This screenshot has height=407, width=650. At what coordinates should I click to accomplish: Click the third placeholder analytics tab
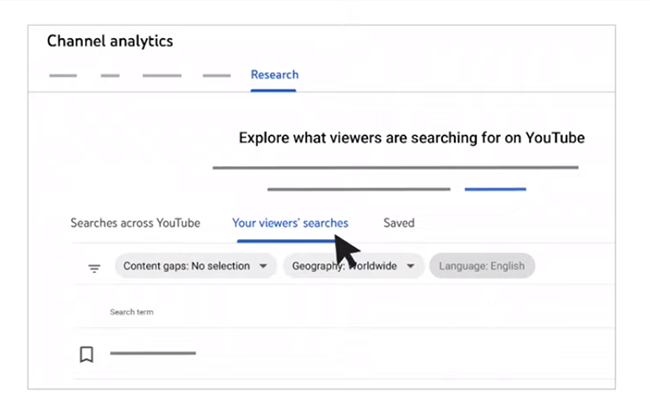pyautogui.click(x=162, y=75)
